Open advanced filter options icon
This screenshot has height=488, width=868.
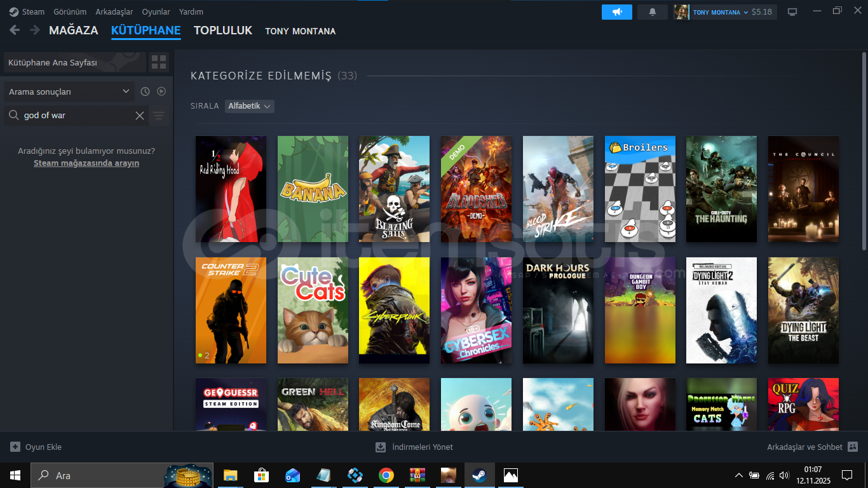(159, 116)
